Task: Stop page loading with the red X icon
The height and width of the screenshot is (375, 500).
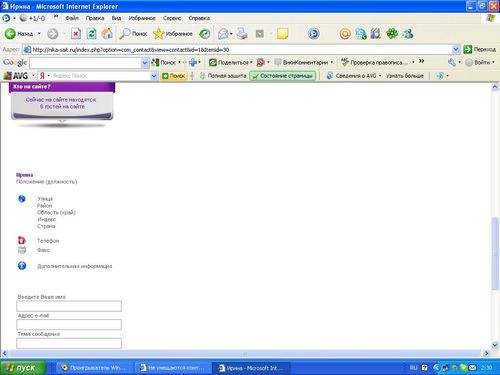Action: pyautogui.click(x=76, y=34)
